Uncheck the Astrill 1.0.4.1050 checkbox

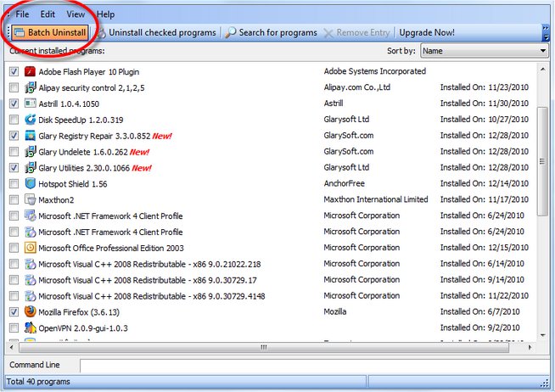14,104
